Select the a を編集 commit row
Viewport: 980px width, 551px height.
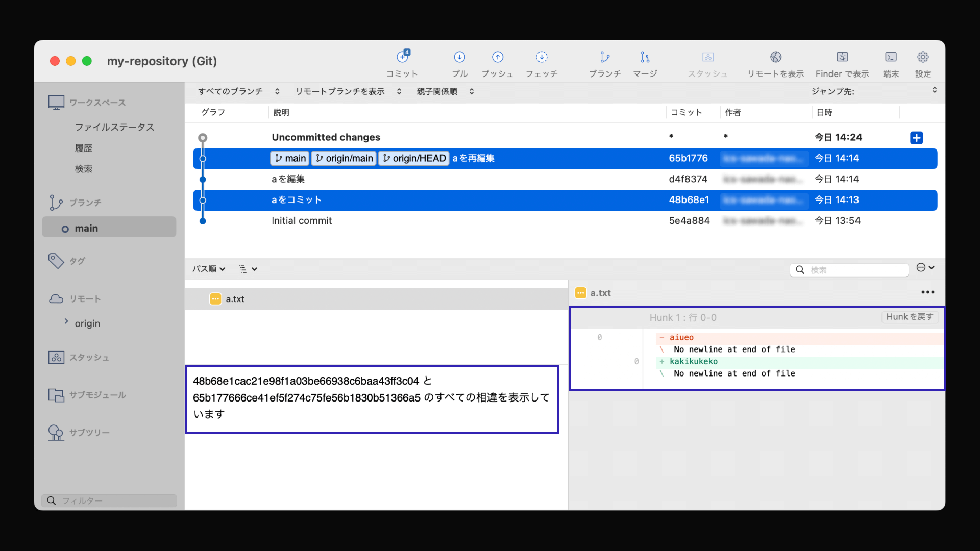click(565, 179)
